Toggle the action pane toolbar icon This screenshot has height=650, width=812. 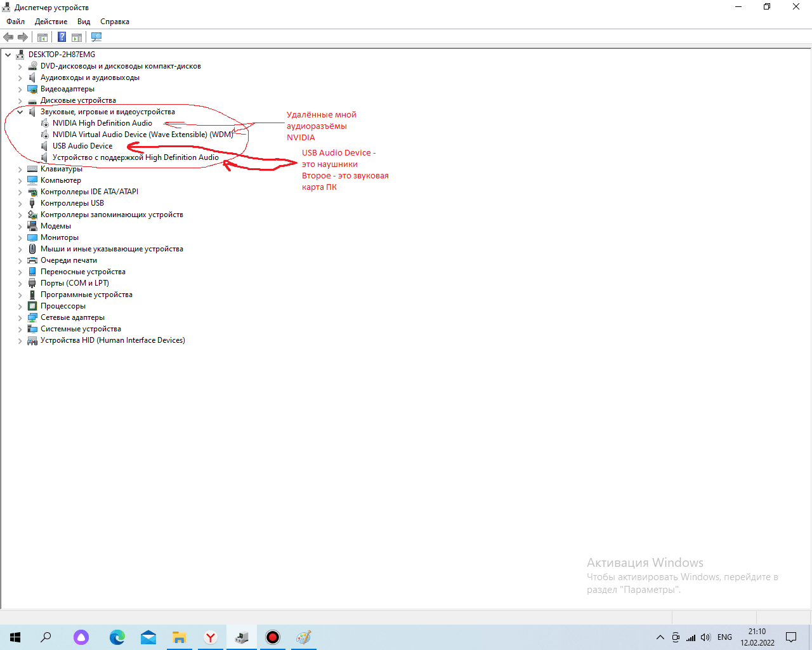coord(77,37)
